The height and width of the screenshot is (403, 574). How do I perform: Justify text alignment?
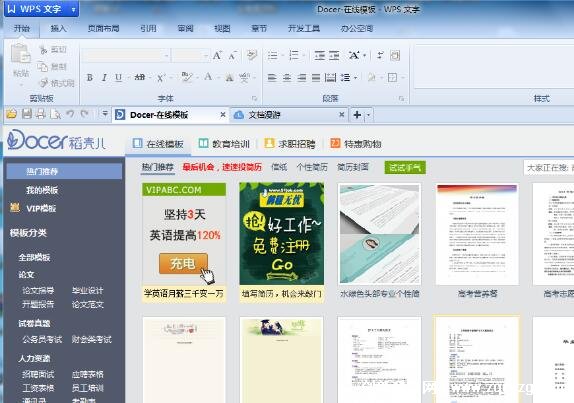click(x=316, y=77)
